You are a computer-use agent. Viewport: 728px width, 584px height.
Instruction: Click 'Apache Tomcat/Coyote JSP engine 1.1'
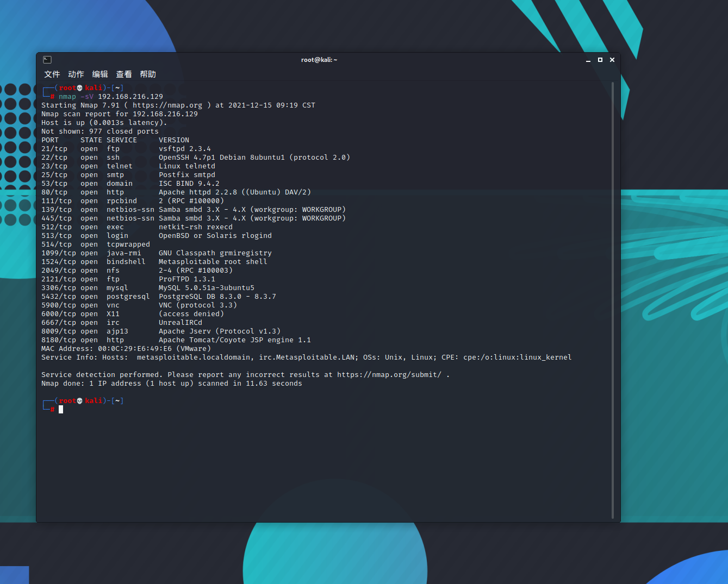[235, 340]
